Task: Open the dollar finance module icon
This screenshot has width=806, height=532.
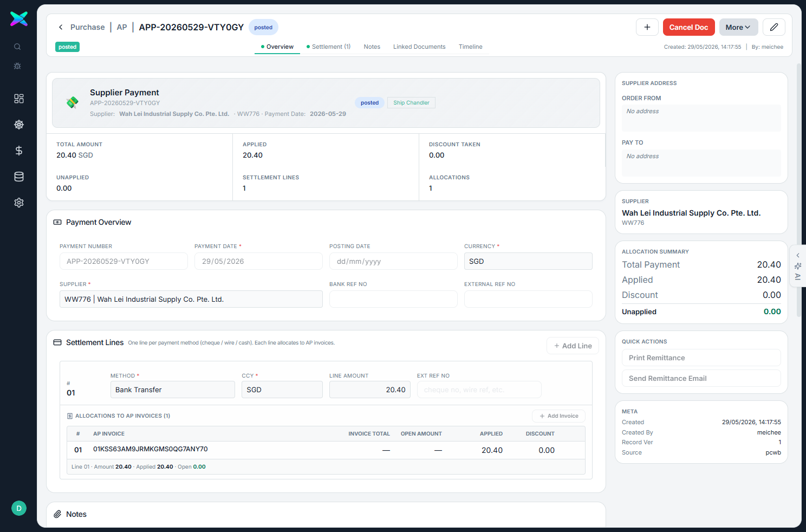Action: pos(19,151)
